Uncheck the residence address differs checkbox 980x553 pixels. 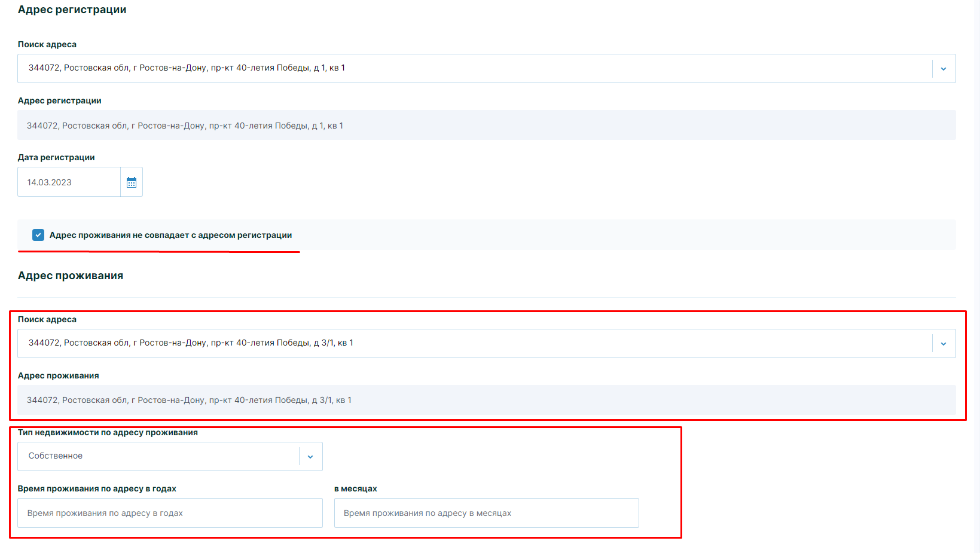tap(38, 235)
